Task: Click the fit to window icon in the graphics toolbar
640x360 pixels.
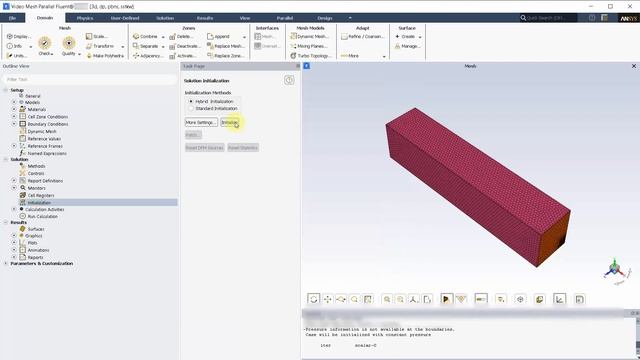Action: tap(368, 299)
